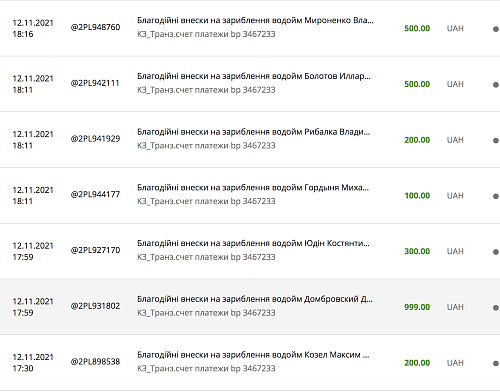Screen dimensions: 500x392
Task: Click status dot of Домбровский 999.00 payment
Action: click(496, 308)
